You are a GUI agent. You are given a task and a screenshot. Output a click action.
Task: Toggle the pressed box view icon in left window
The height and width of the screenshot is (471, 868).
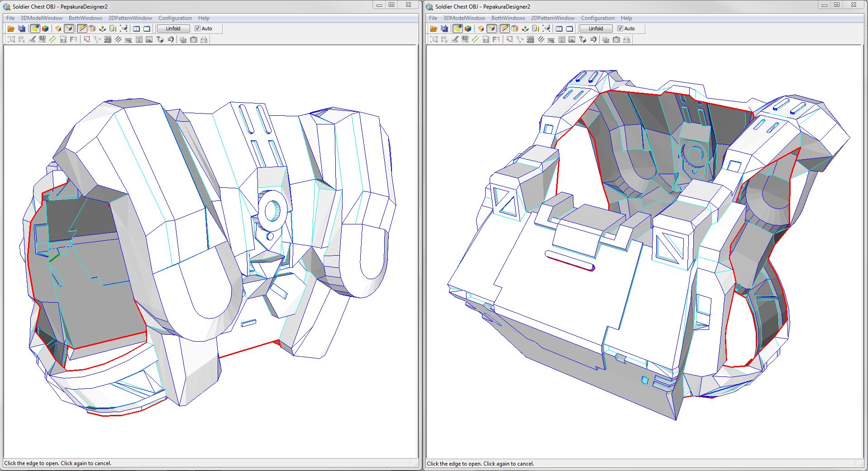pyautogui.click(x=69, y=29)
